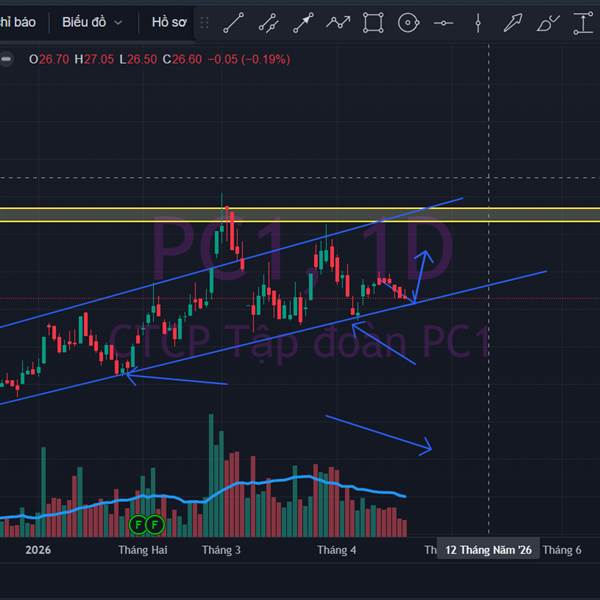
Task: Select the Rectangle drawing tool
Action: click(x=373, y=23)
